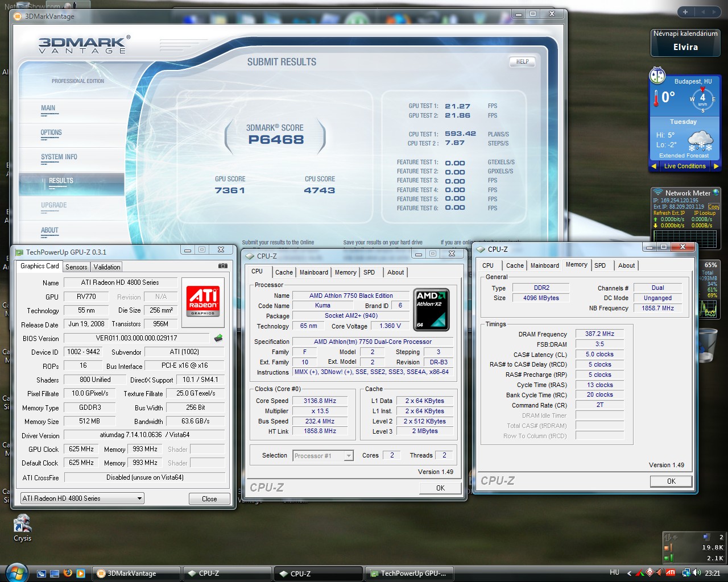Click the GPU-Z screenshot camera icon

point(223,266)
